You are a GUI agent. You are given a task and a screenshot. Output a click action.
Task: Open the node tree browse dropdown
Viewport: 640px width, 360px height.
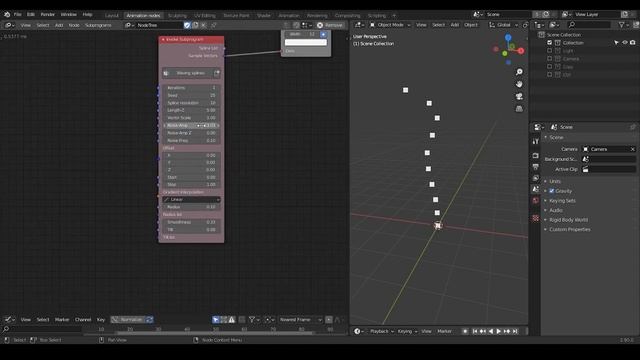point(129,25)
